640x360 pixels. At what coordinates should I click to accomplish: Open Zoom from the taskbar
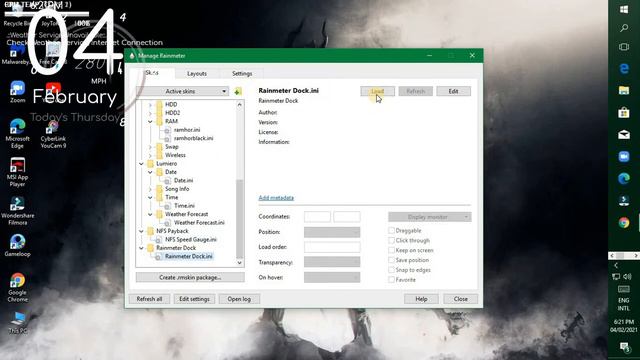tap(624, 157)
